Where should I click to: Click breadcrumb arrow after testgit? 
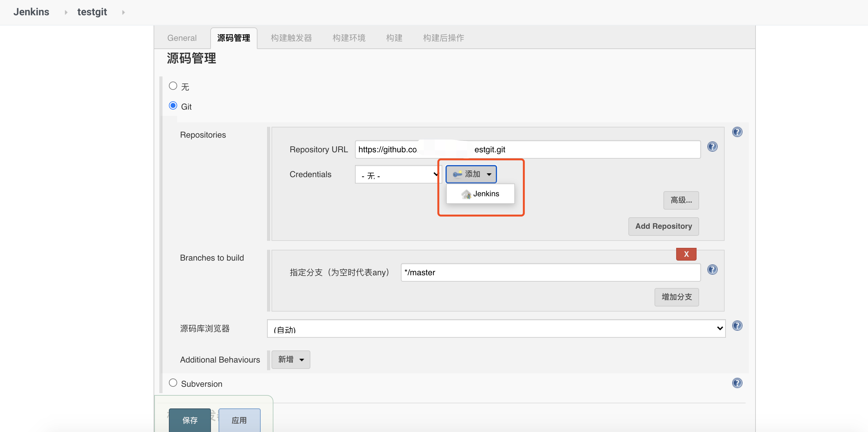[123, 12]
